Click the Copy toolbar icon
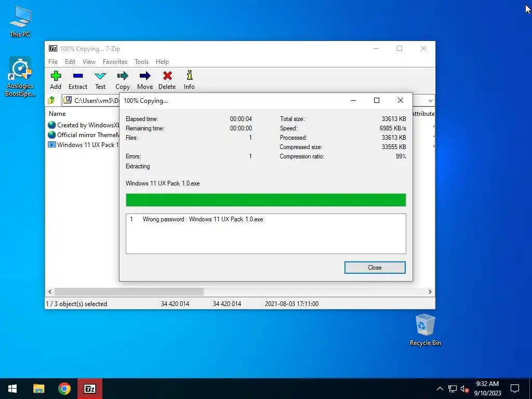The image size is (532, 399). 123,80
